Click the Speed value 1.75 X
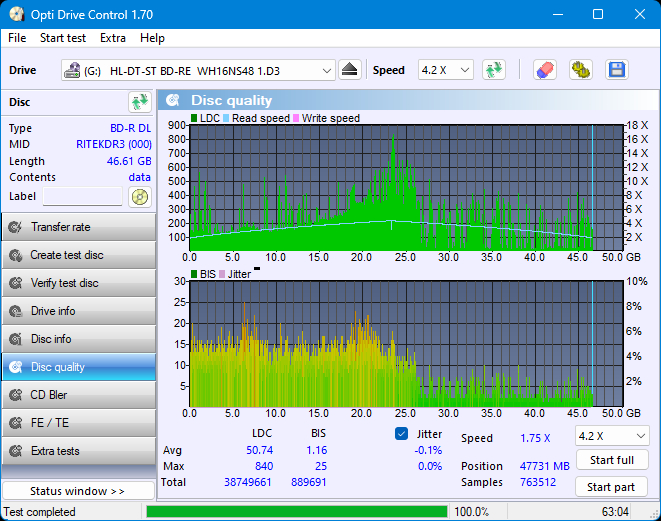The height and width of the screenshot is (521, 661). click(x=535, y=438)
